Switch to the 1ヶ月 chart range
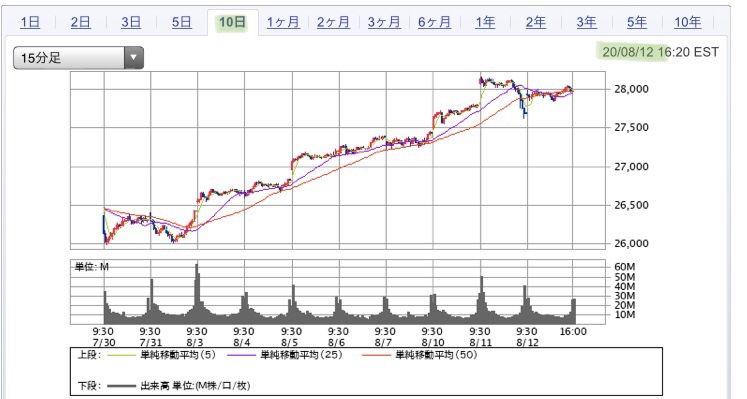The image size is (747, 399). (x=283, y=22)
